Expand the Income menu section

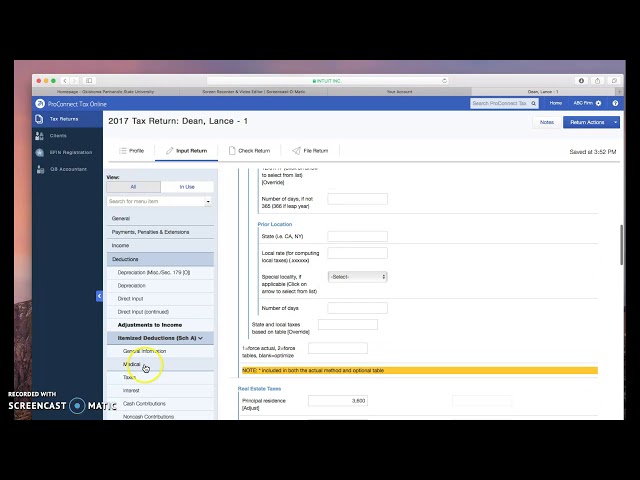[x=160, y=245]
